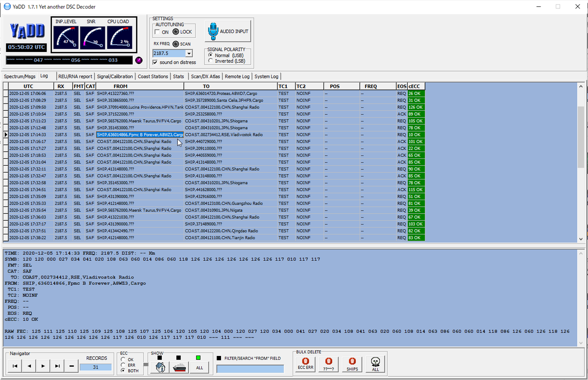Screen dimensions: 588x380
Task: Click green indicator above ALL button
Action: click(x=198, y=357)
